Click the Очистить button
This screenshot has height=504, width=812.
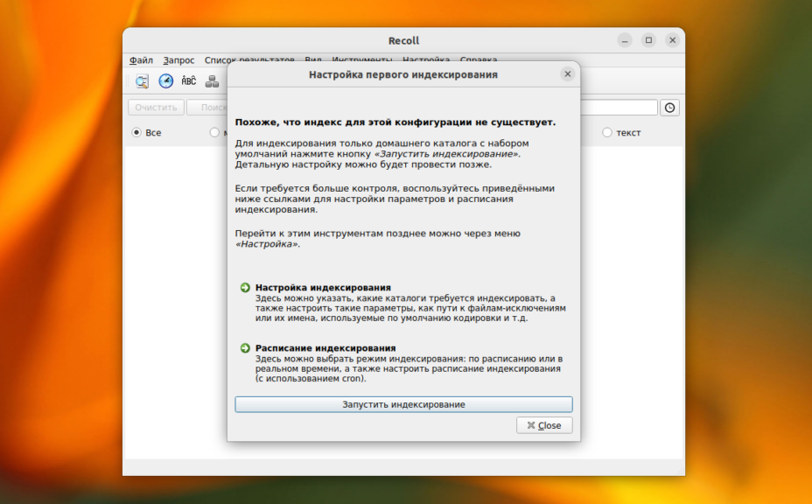coord(156,108)
